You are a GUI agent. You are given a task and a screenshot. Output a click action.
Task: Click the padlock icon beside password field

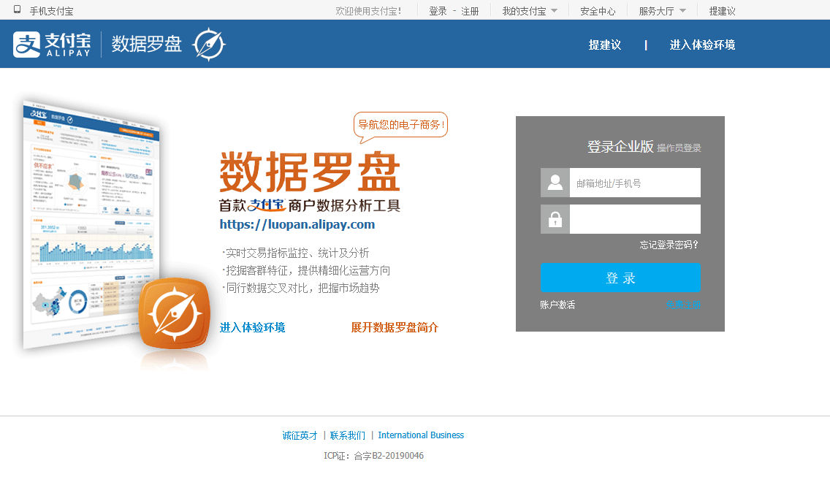click(x=555, y=219)
